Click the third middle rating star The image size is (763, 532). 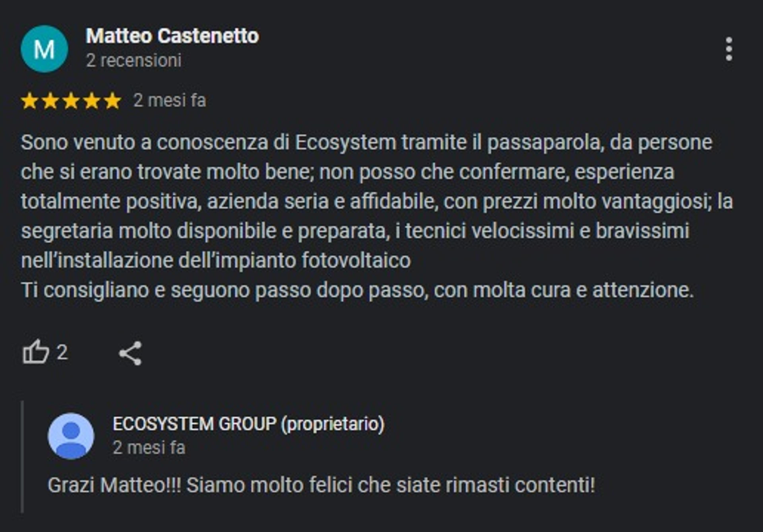(x=71, y=101)
